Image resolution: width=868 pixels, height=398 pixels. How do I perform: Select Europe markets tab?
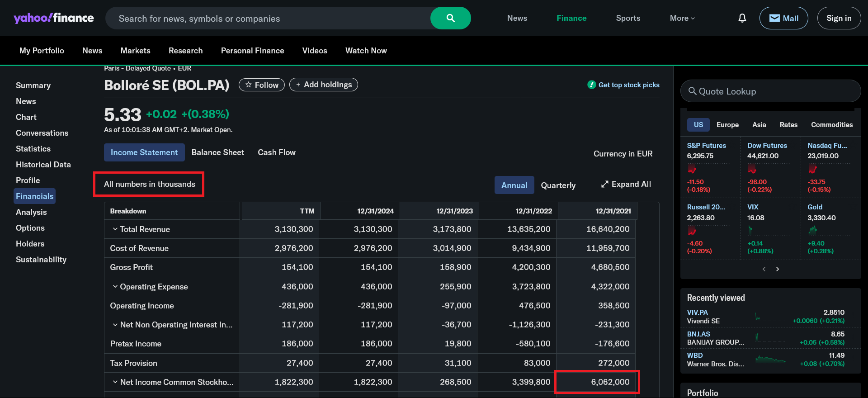727,125
